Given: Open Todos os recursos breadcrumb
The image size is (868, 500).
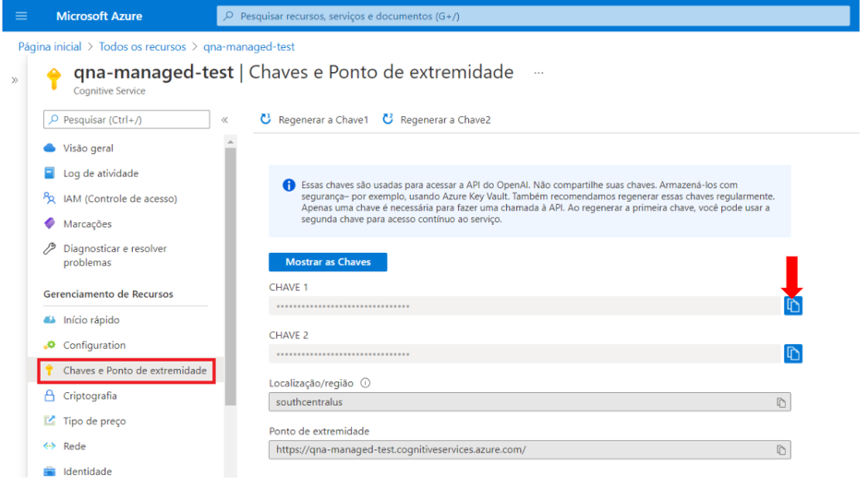Looking at the screenshot, I should (x=142, y=46).
